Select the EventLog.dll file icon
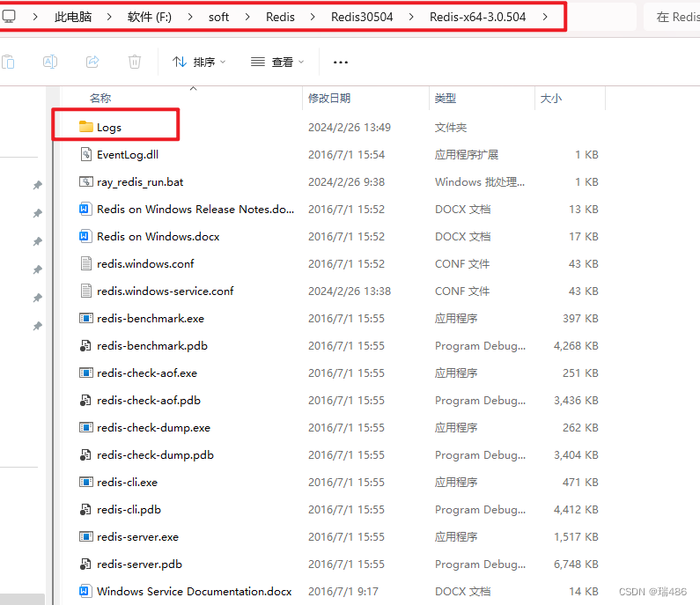The image size is (700, 605). (x=86, y=154)
